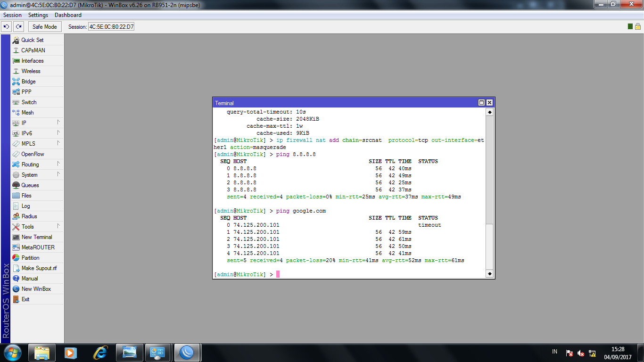The image size is (644, 362).
Task: Open the PPP icon
Action: (x=16, y=92)
